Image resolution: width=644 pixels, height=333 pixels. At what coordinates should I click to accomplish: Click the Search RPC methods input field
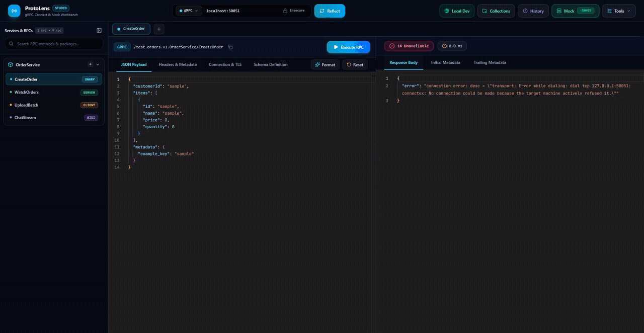tap(54, 44)
